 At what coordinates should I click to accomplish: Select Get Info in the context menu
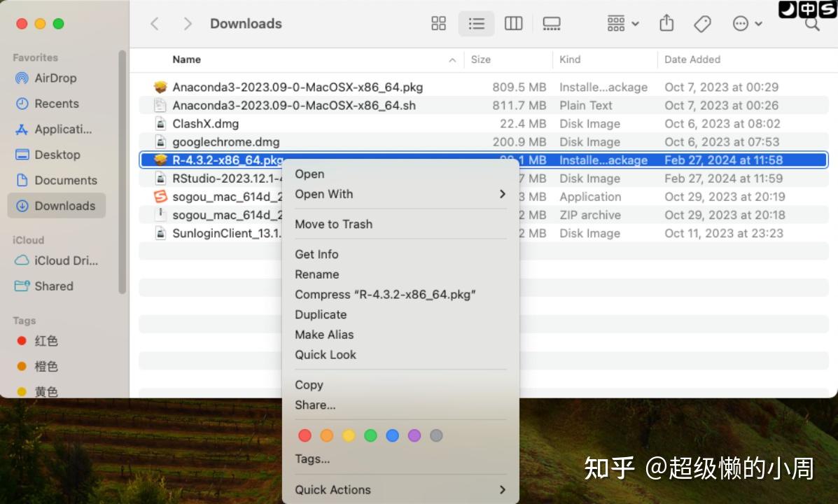(x=316, y=254)
